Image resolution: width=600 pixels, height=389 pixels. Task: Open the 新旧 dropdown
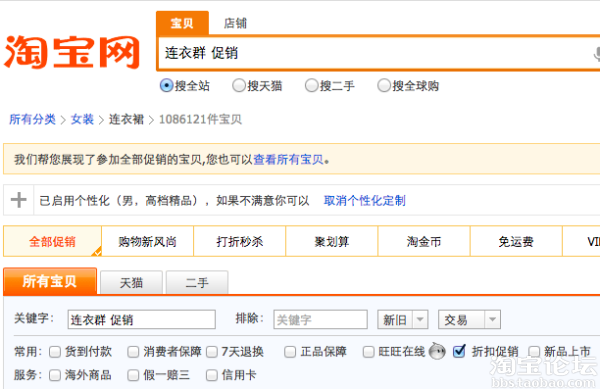click(402, 319)
